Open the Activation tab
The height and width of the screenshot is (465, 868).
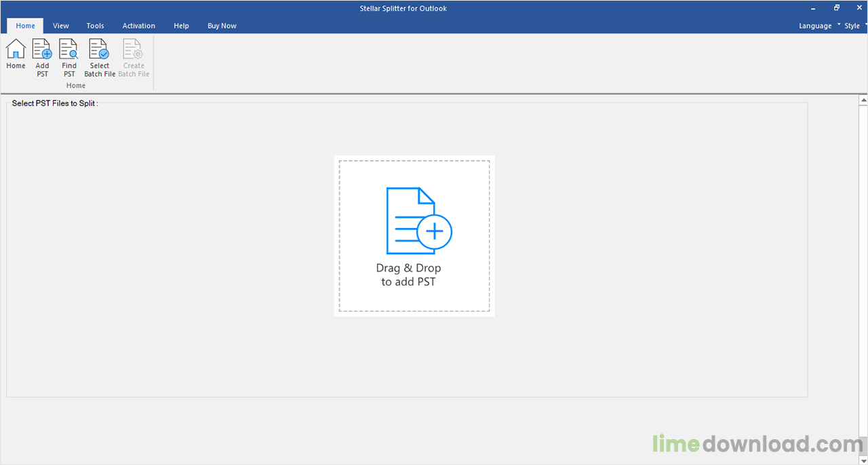click(x=138, y=26)
